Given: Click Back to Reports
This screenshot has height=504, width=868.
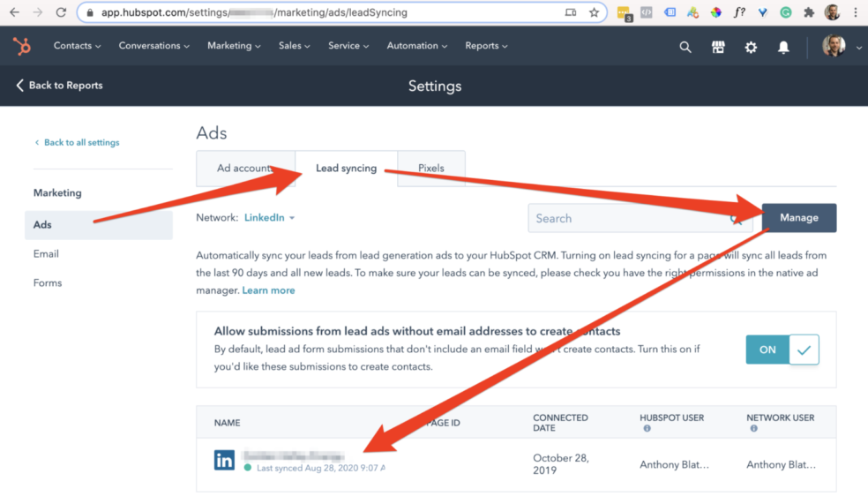Looking at the screenshot, I should pos(59,86).
